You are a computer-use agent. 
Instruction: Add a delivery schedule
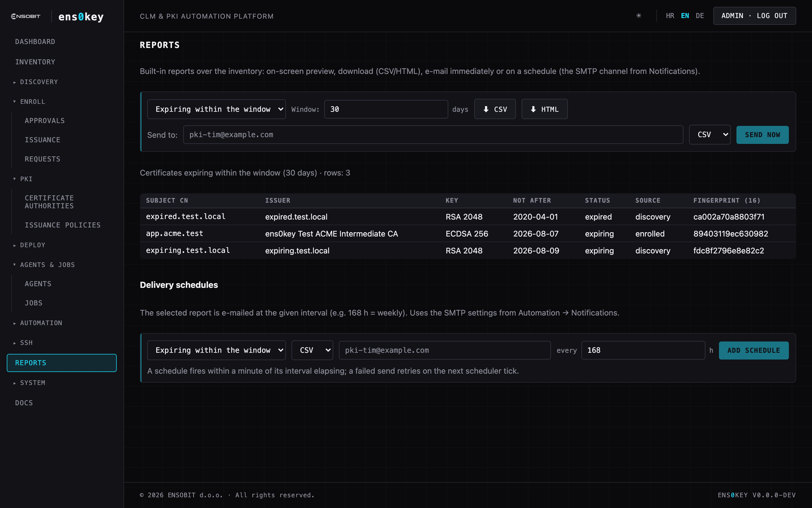pos(754,351)
